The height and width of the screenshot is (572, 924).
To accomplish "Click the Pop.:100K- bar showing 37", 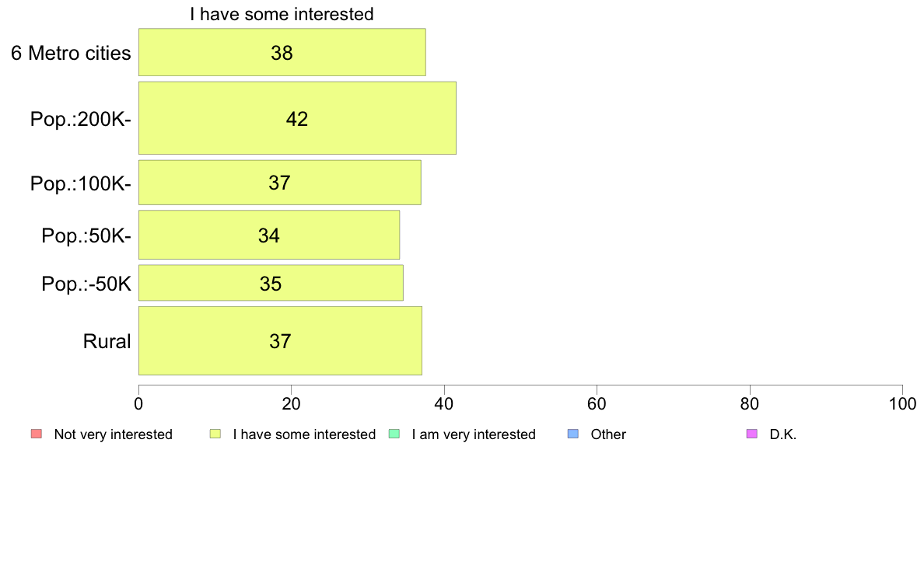I will point(280,183).
